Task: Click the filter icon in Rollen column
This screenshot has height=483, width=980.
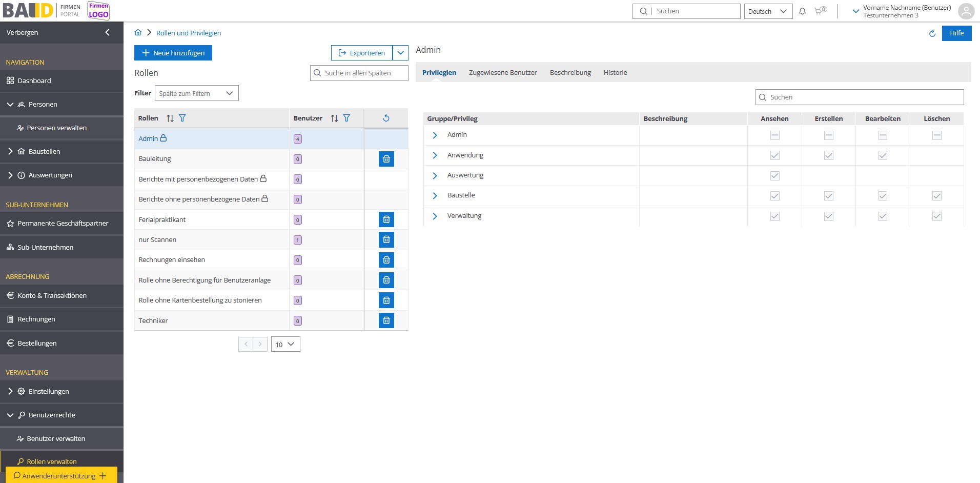Action: [x=182, y=118]
